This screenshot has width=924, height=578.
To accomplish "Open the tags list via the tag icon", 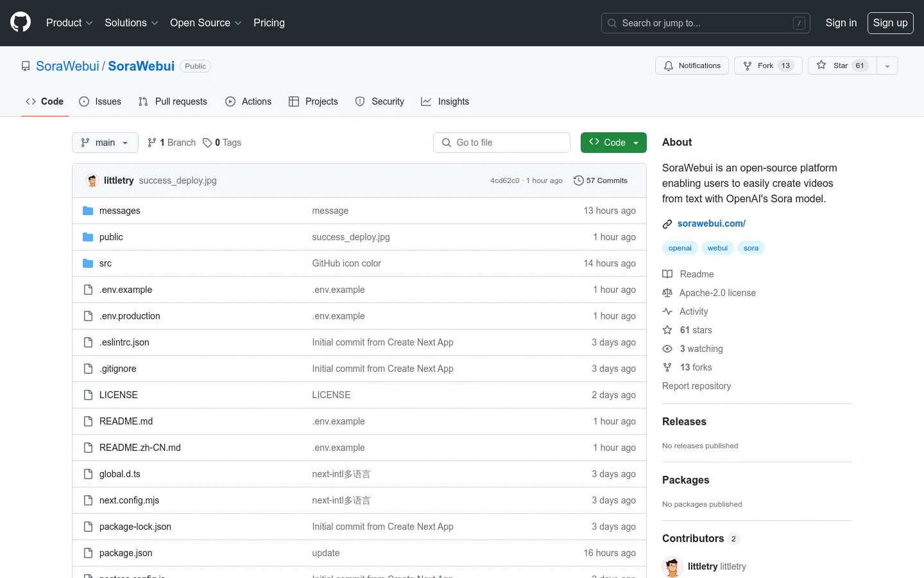I will (207, 143).
